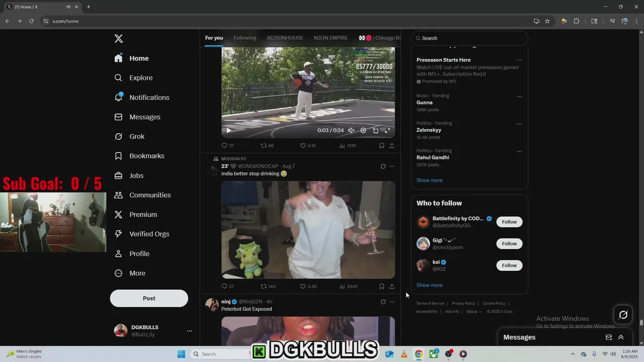Switch to the AC7IONHOUSE tab
644x362 pixels.
[x=285, y=38]
